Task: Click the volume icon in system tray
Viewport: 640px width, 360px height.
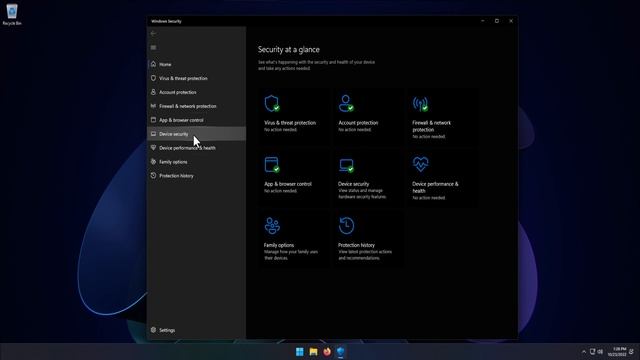Action: pyautogui.click(x=600, y=352)
